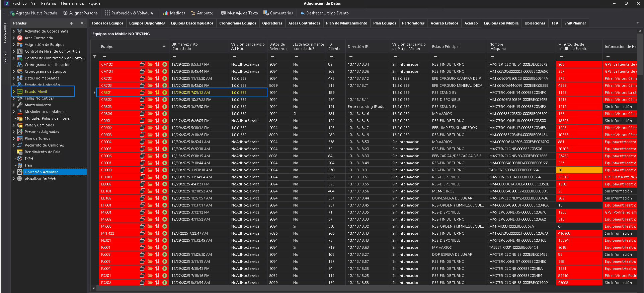This screenshot has height=293, width=644.
Task: Click the orange-highlighted minutes cell for CS009
Action: pos(579,170)
